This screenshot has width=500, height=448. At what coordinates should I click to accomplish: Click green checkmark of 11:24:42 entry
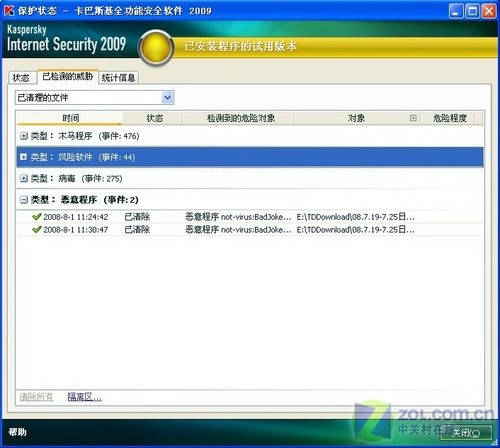pos(37,217)
